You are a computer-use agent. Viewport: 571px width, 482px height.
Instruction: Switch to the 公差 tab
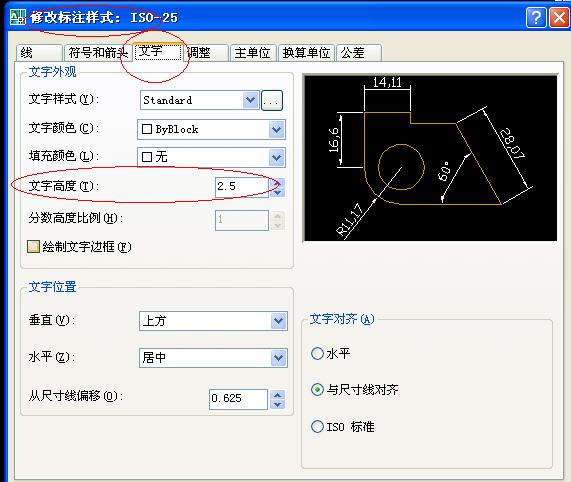click(359, 53)
